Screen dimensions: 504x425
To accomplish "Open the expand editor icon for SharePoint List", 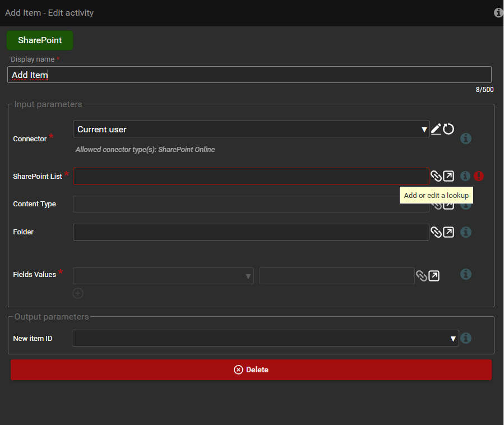I will tap(448, 176).
